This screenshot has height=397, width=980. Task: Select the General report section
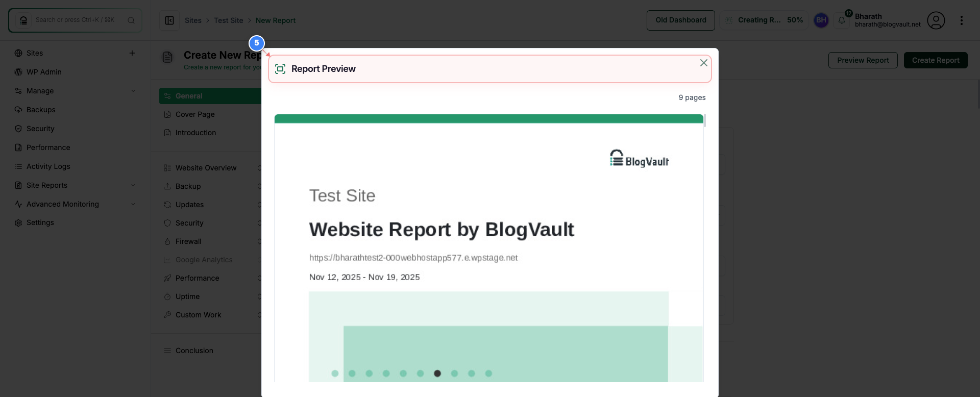tap(210, 96)
